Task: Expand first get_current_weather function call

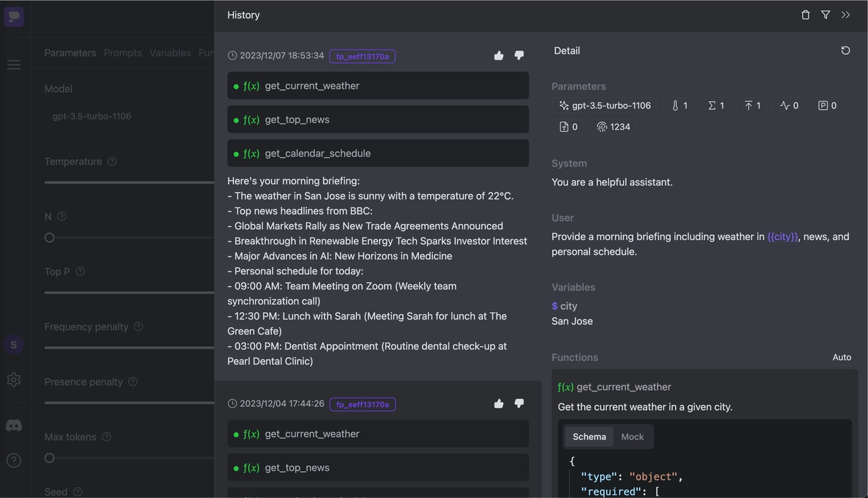Action: pos(378,86)
